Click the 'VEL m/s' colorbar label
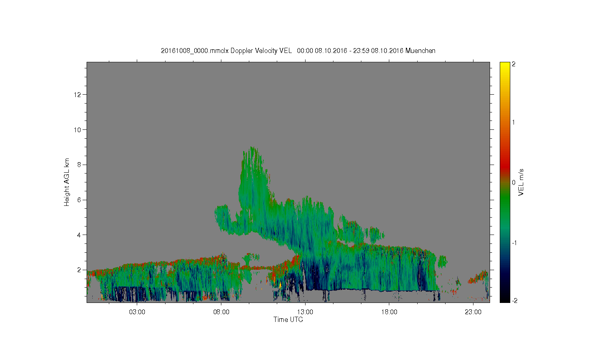 pos(521,182)
